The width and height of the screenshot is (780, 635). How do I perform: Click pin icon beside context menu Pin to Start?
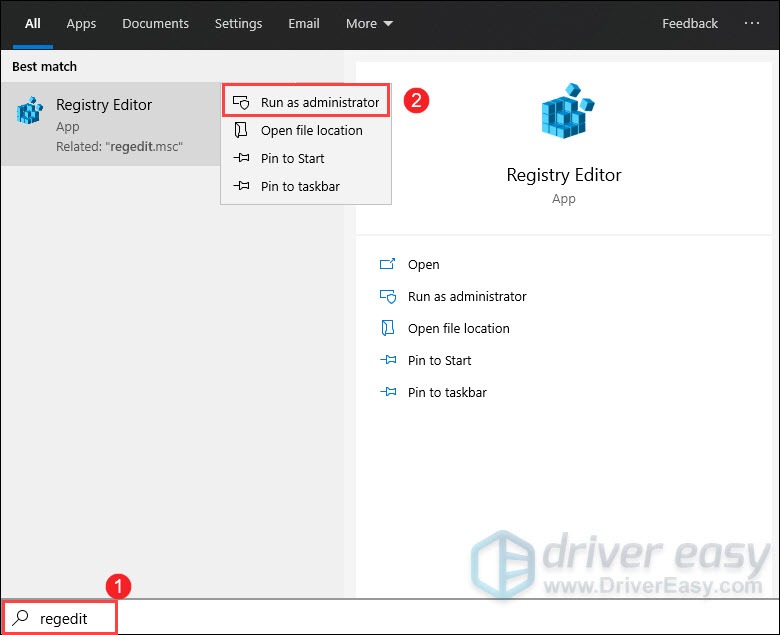coord(241,158)
